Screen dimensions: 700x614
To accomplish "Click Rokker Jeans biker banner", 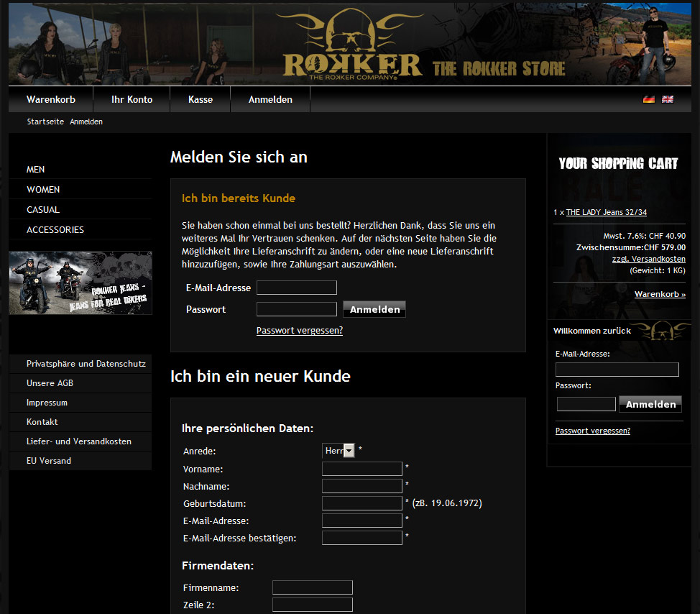I will click(x=80, y=283).
